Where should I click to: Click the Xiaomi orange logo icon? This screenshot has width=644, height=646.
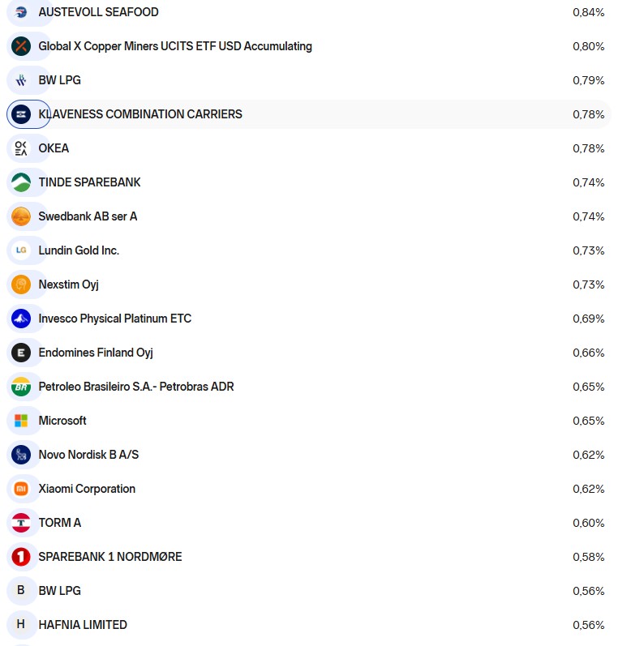[21, 489]
